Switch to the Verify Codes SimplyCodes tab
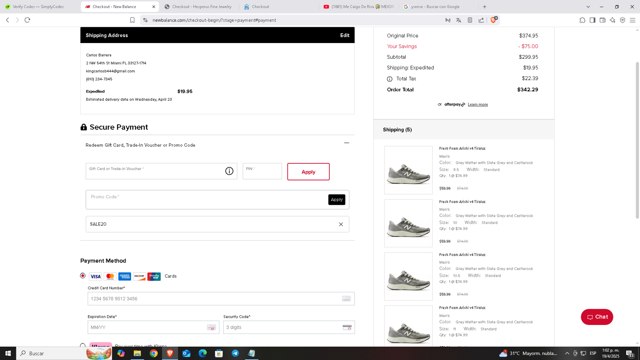 click(x=39, y=7)
